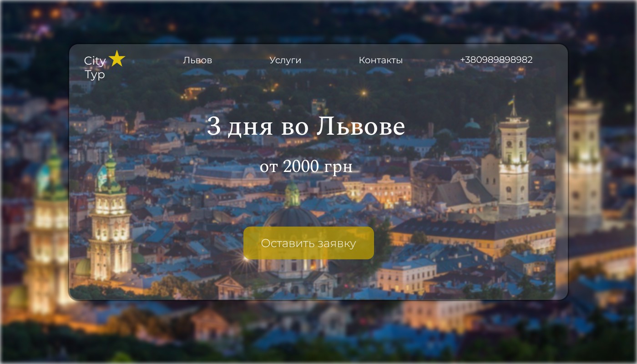
Task: Click the word City in the logo
Action: click(x=95, y=61)
